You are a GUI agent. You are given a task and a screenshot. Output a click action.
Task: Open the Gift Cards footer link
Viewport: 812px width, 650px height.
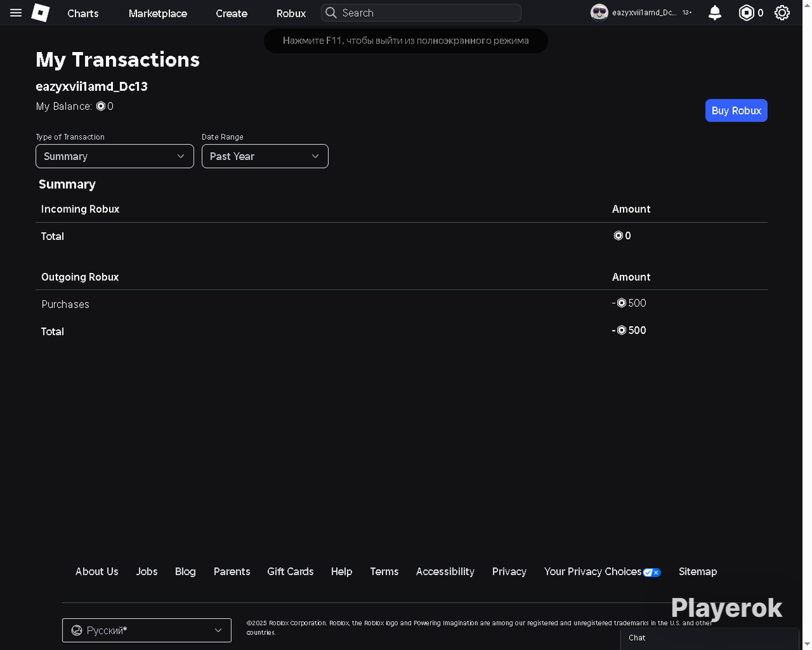[x=290, y=572]
